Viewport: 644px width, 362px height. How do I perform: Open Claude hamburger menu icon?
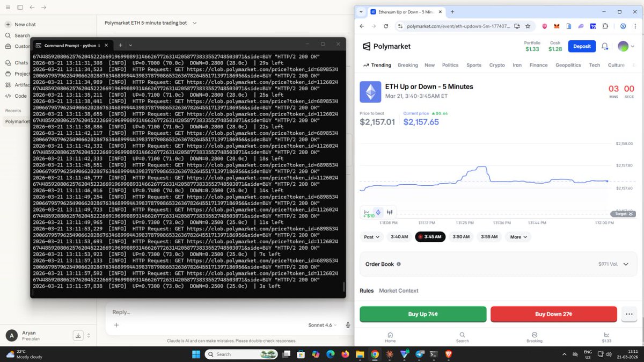click(8, 8)
